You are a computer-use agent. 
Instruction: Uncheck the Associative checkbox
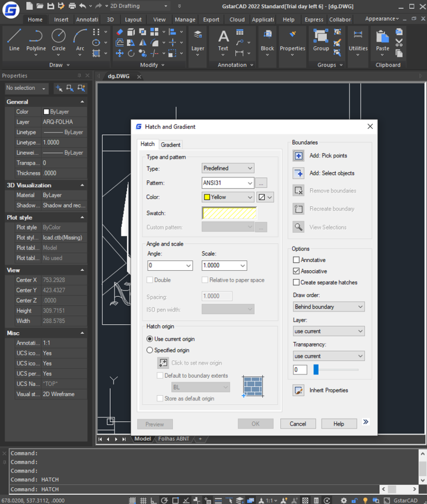(296, 271)
